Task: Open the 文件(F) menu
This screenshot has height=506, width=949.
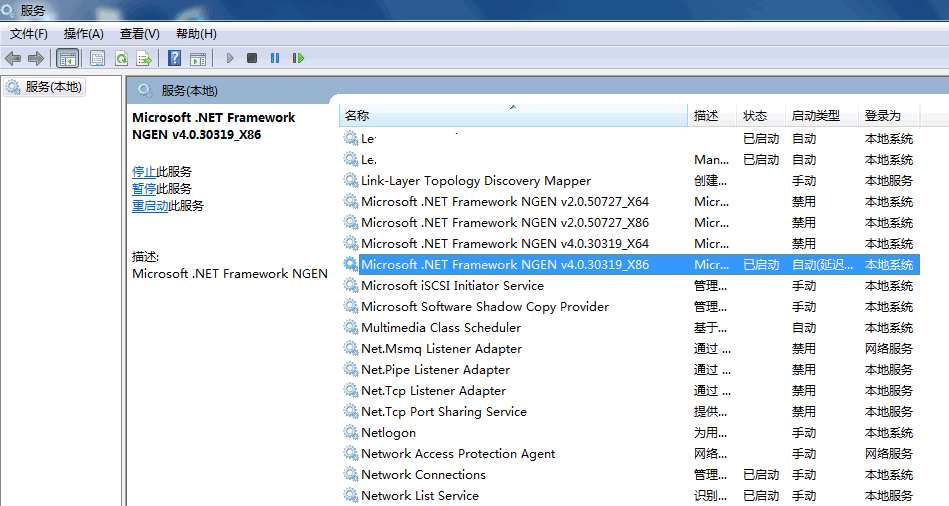Action: (29, 34)
